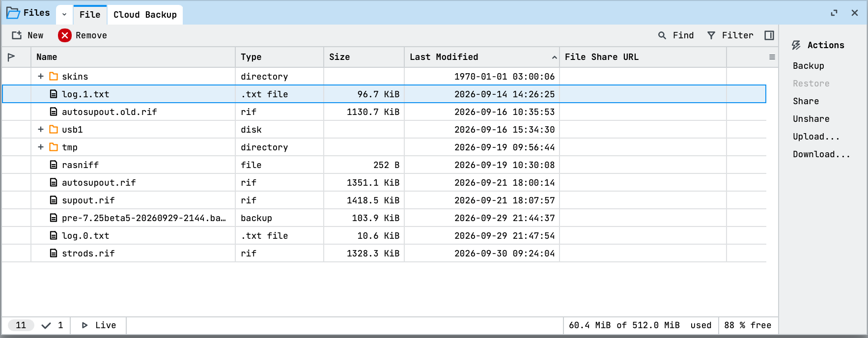Expand the skins folder
This screenshot has width=868, height=338.
click(41, 76)
